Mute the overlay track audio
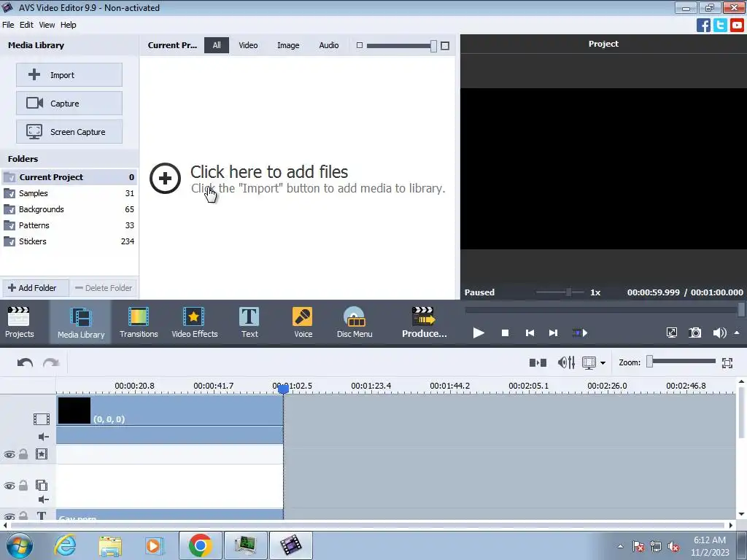This screenshot has height=560, width=747. coord(43,499)
